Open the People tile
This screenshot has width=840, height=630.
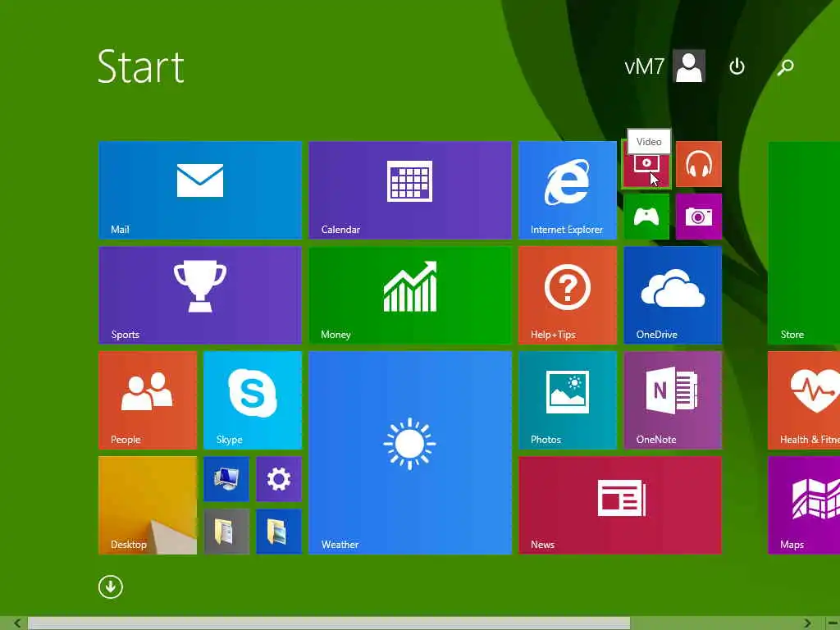click(x=148, y=400)
